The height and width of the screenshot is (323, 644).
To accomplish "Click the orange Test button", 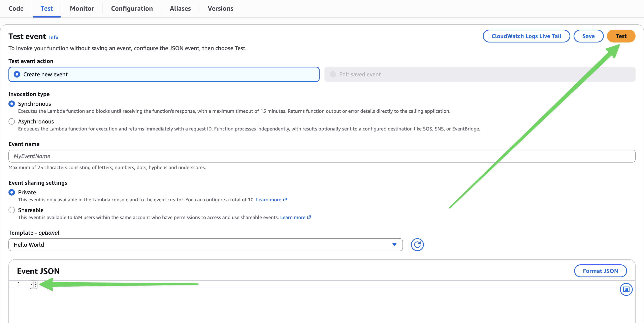I will (x=621, y=36).
